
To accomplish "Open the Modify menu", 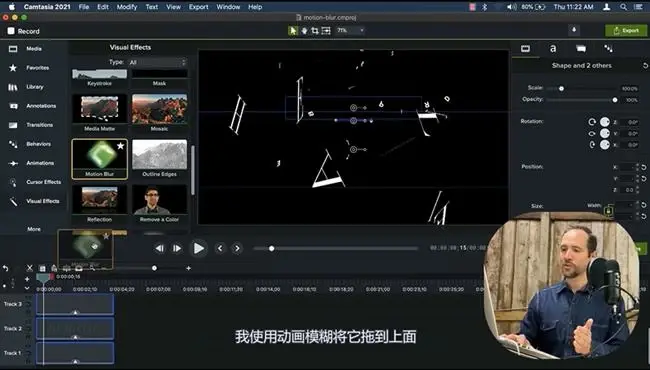I will [127, 7].
